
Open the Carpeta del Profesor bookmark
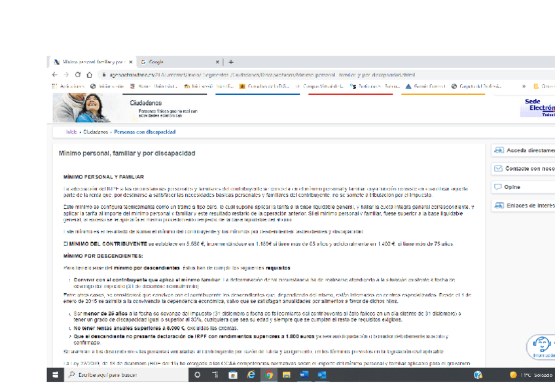click(476, 86)
